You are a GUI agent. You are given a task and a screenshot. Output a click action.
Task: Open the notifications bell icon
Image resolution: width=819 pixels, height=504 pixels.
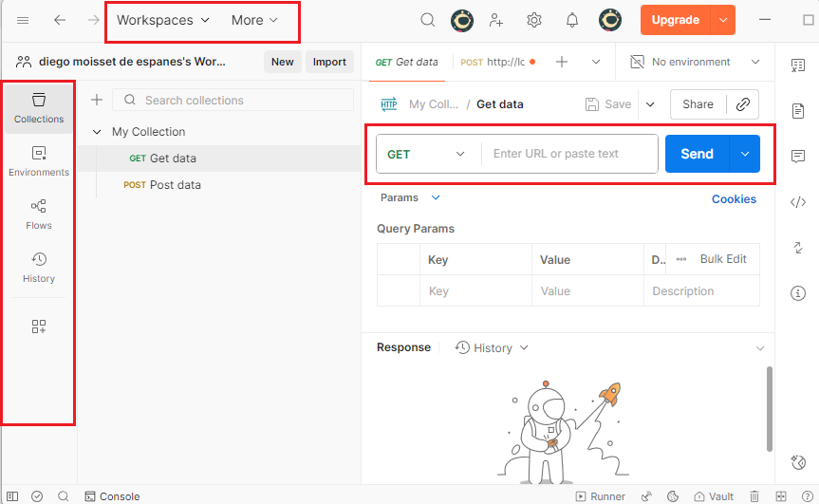572,20
